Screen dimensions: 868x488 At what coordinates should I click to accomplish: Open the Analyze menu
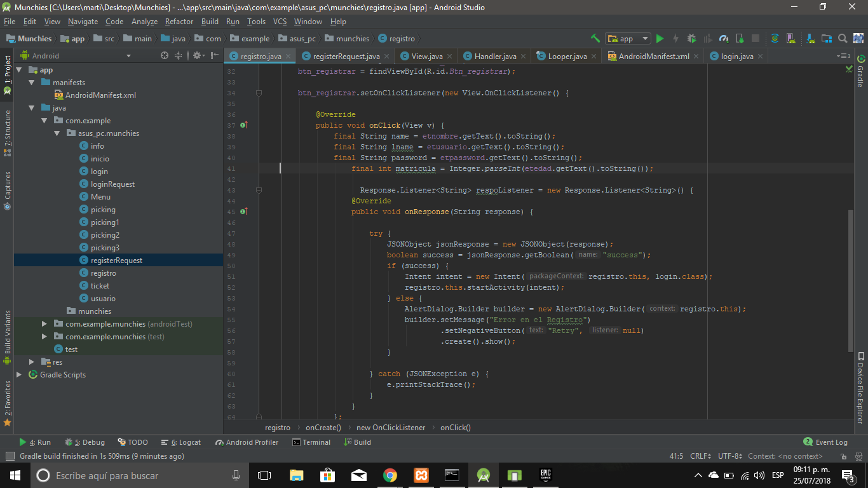click(x=144, y=22)
